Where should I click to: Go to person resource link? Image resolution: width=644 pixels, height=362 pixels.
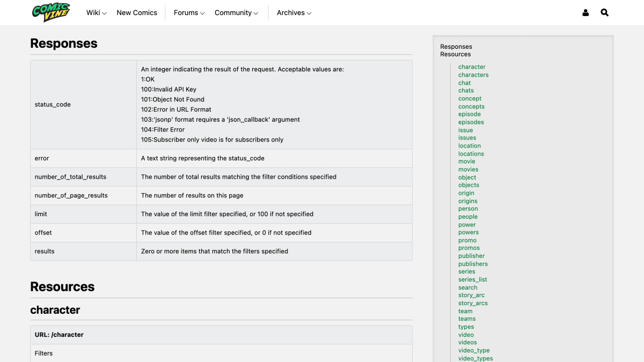468,209
